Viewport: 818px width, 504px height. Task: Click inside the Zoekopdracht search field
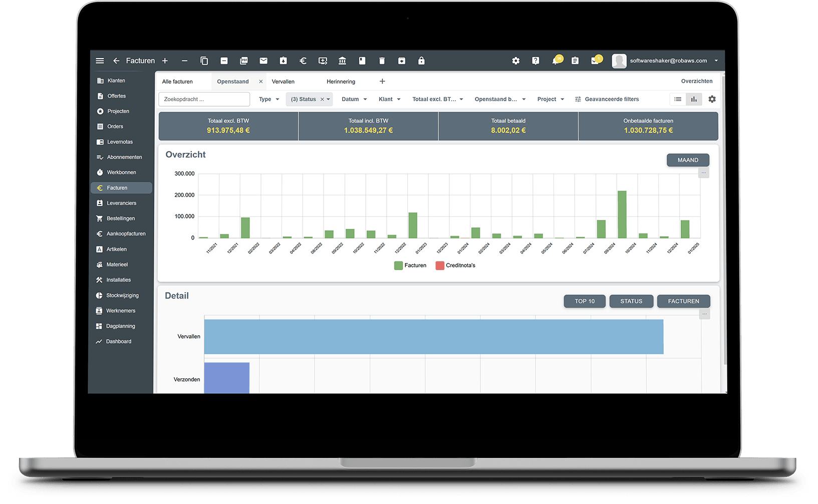(204, 99)
